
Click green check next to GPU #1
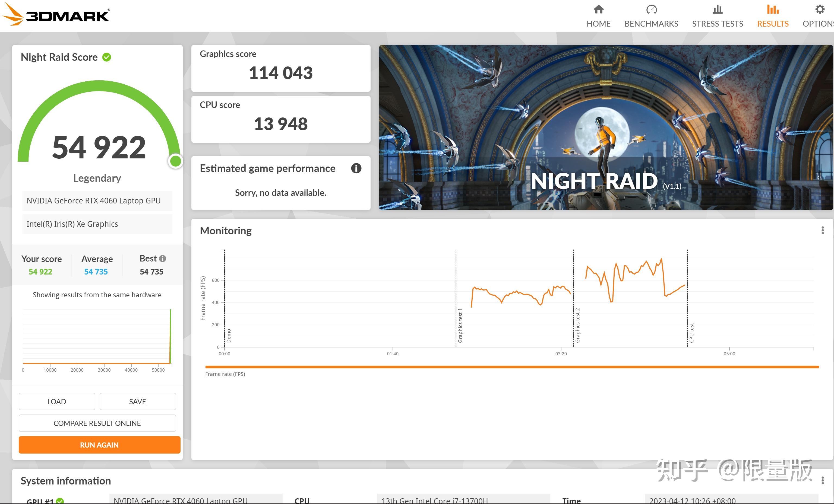point(60,501)
